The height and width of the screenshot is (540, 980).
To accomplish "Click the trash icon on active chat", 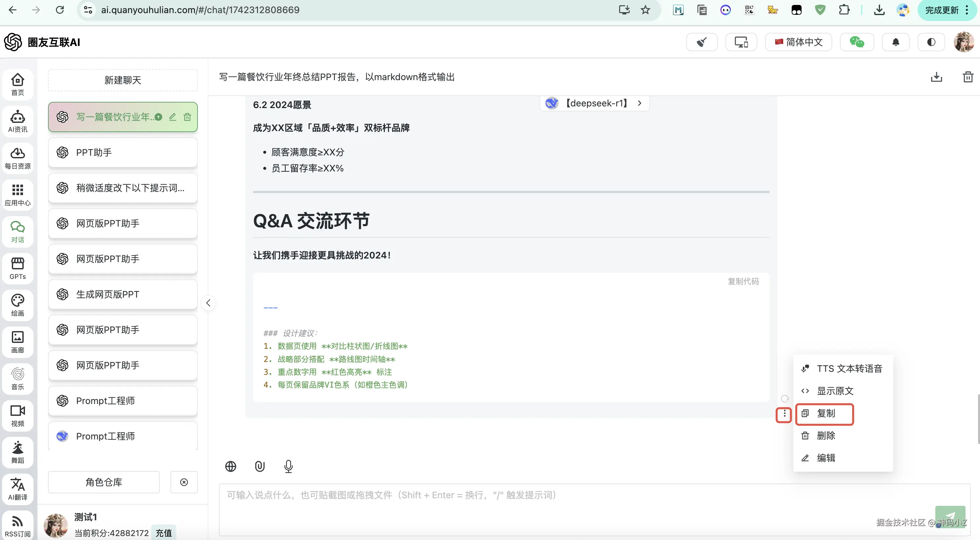I will point(187,117).
